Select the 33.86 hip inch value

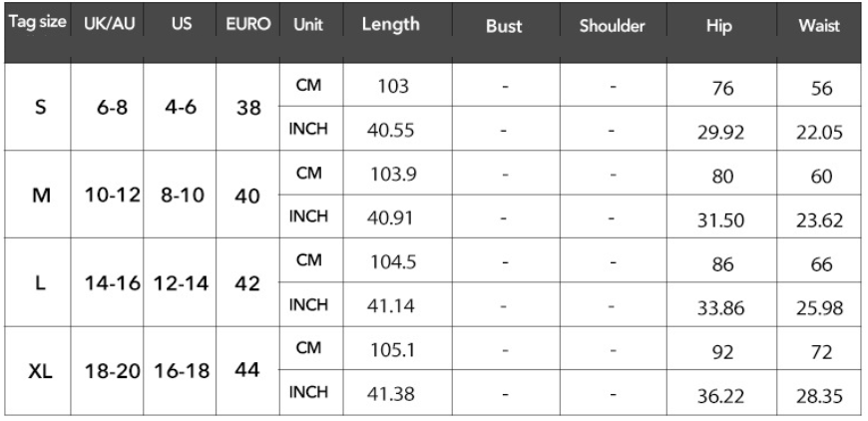(720, 308)
